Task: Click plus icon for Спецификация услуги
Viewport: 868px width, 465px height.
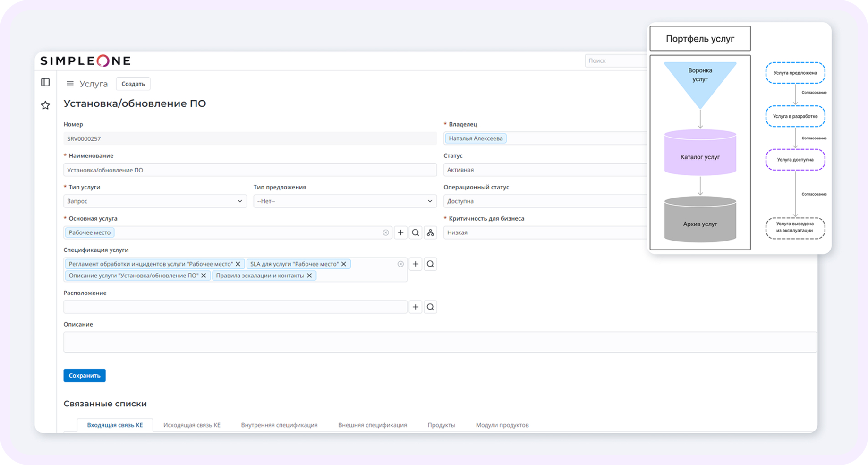Action: [x=416, y=264]
